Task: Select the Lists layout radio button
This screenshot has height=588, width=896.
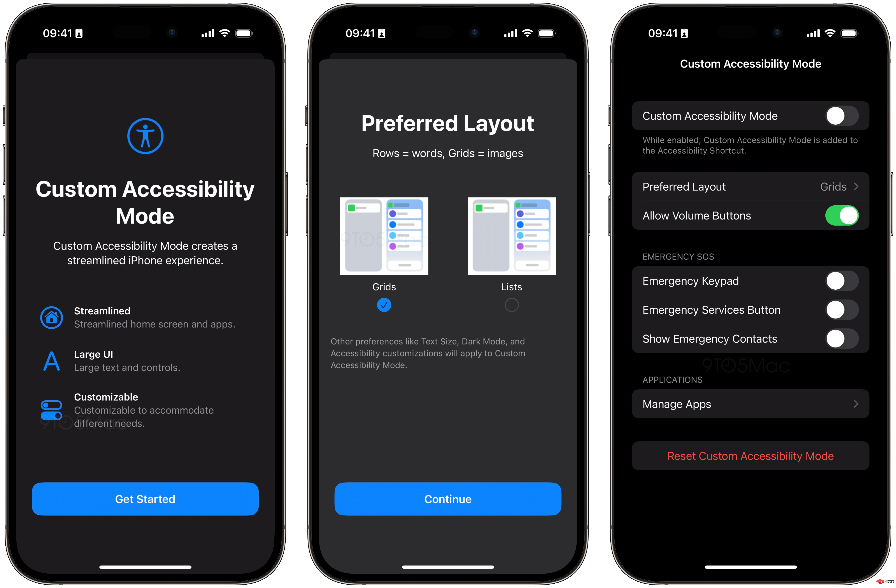Action: click(512, 304)
